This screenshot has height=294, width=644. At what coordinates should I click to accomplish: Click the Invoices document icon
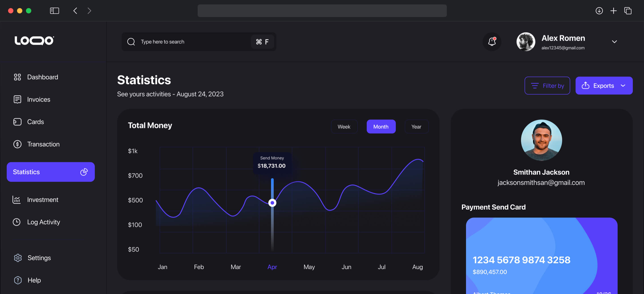(x=17, y=99)
